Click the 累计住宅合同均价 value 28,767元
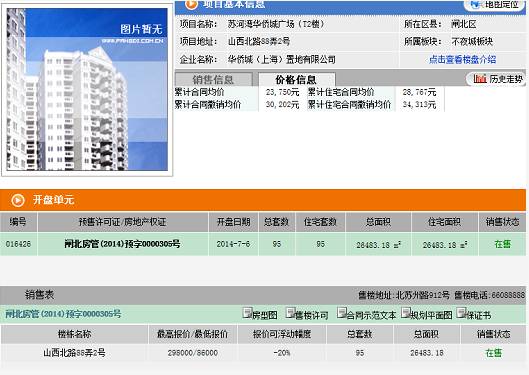The width and height of the screenshot is (529, 375). (419, 92)
